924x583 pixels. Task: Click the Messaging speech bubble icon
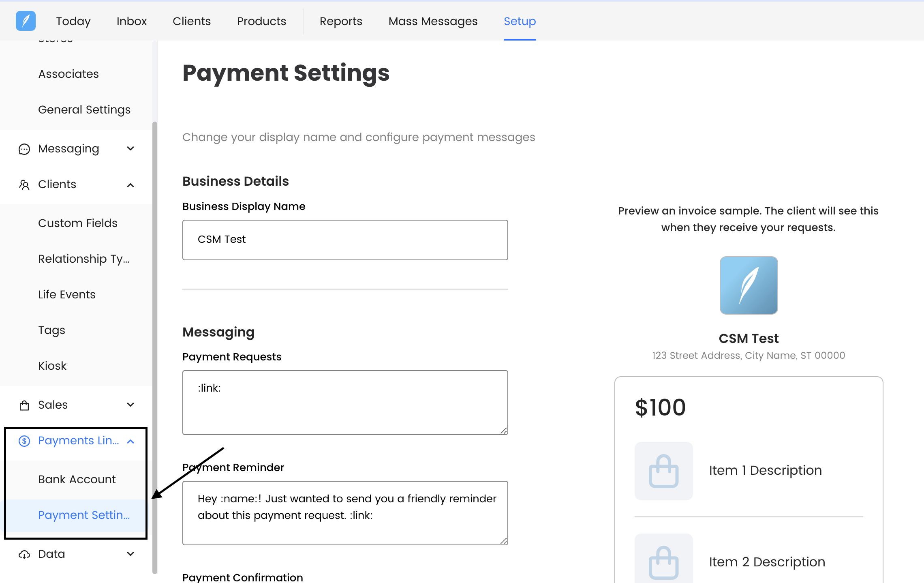coord(24,149)
